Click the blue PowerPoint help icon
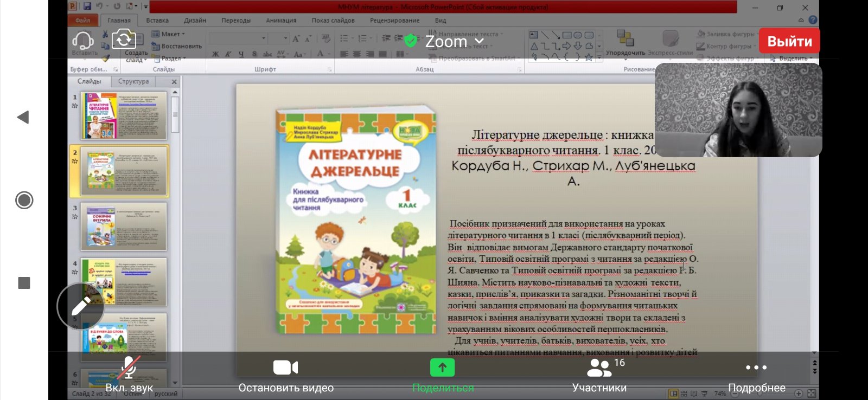Image resolution: width=868 pixels, height=400 pixels. click(x=813, y=20)
